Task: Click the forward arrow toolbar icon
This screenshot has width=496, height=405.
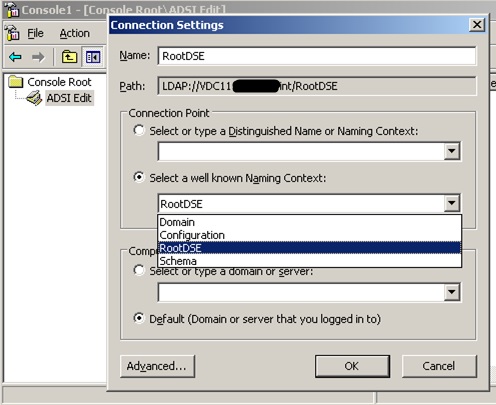Action: [x=38, y=57]
